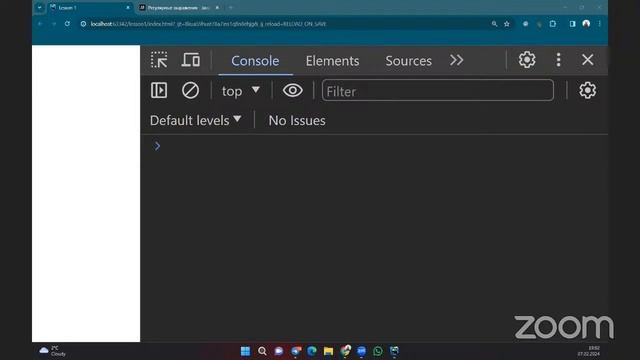Expand the more tabs chevron in DevTools

457,60
